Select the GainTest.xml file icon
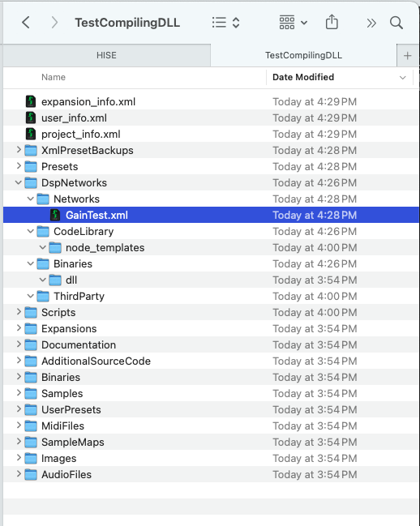The width and height of the screenshot is (420, 526). pos(55,215)
